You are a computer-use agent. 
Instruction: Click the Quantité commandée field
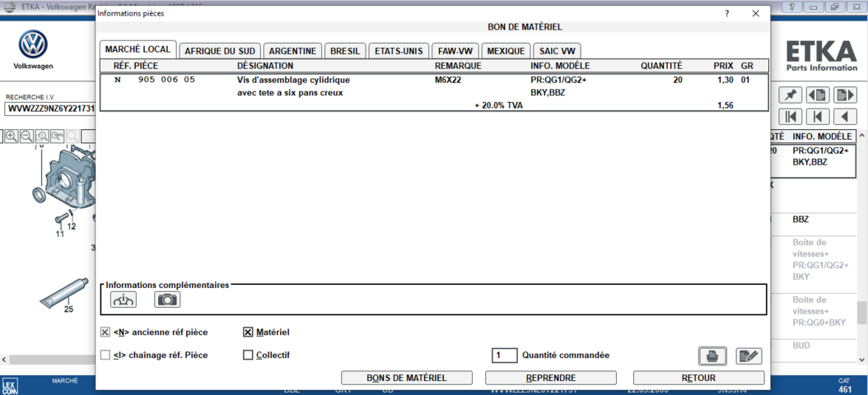coord(504,355)
